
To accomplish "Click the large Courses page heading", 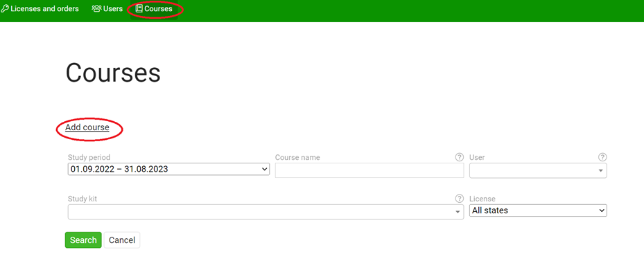I will pyautogui.click(x=113, y=73).
